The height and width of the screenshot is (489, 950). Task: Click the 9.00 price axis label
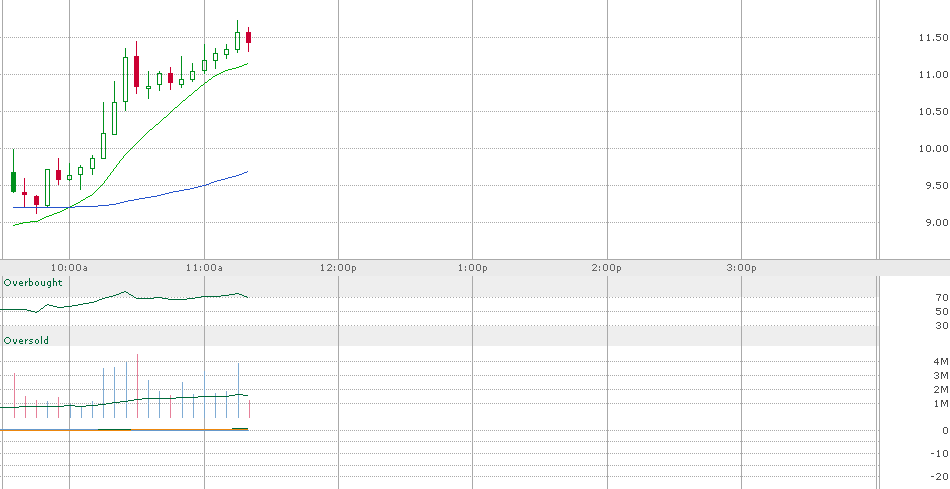pos(936,222)
